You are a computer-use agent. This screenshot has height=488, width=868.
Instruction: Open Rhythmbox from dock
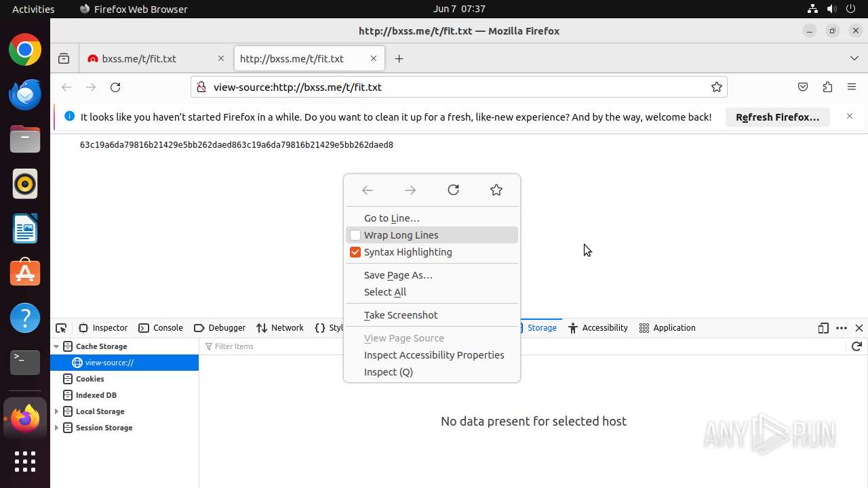(25, 184)
